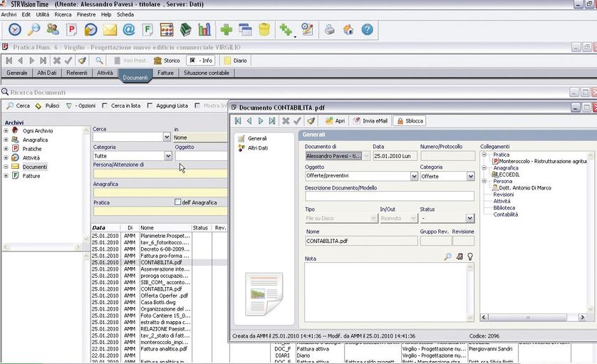Open the Finestre menu

pos(85,14)
